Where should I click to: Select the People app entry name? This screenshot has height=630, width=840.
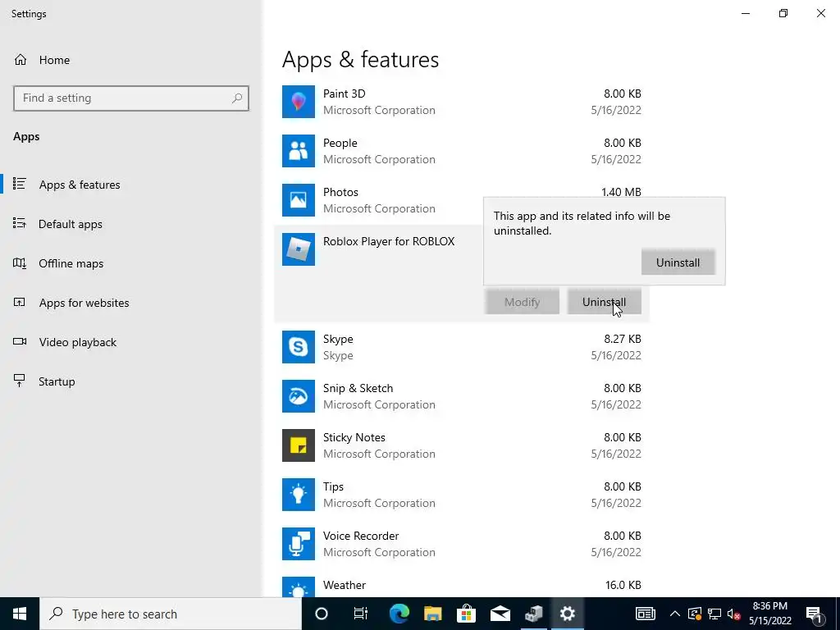click(340, 143)
